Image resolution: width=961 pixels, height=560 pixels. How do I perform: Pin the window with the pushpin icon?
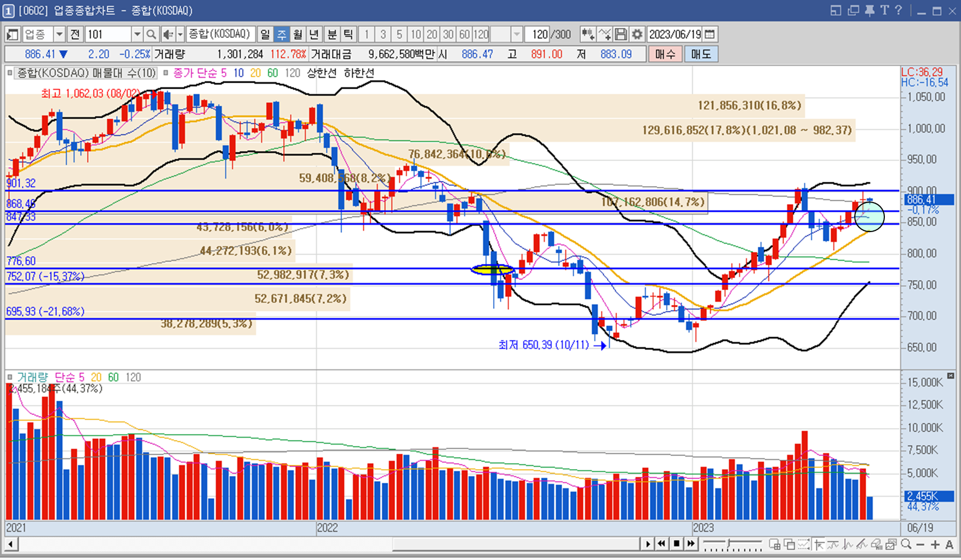pyautogui.click(x=870, y=10)
